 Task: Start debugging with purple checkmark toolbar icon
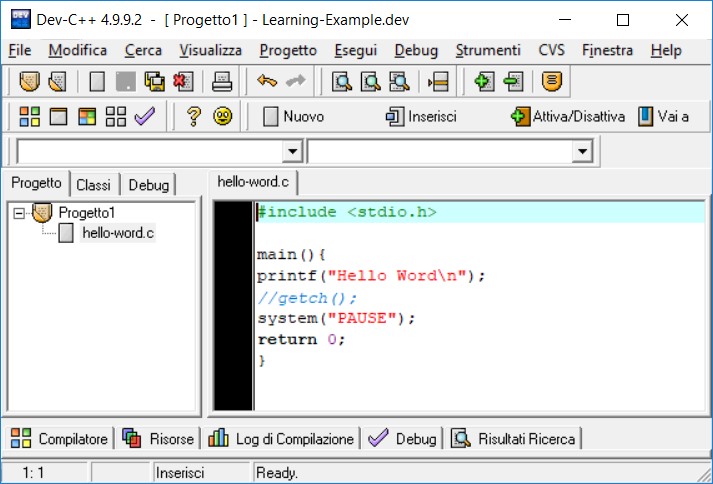(145, 116)
